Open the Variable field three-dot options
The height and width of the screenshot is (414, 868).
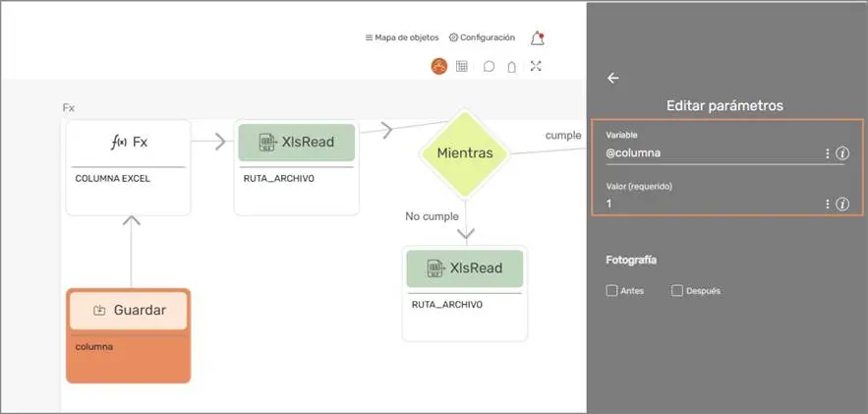pyautogui.click(x=828, y=153)
